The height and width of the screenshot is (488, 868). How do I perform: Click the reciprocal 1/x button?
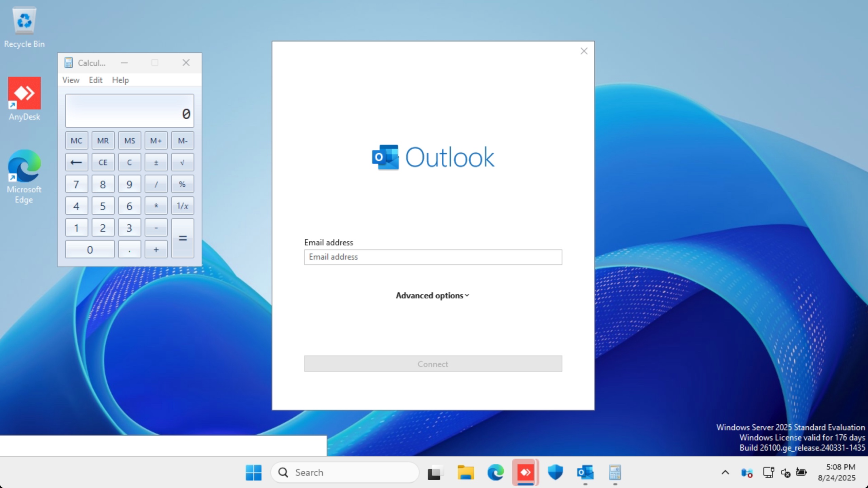[x=182, y=206]
